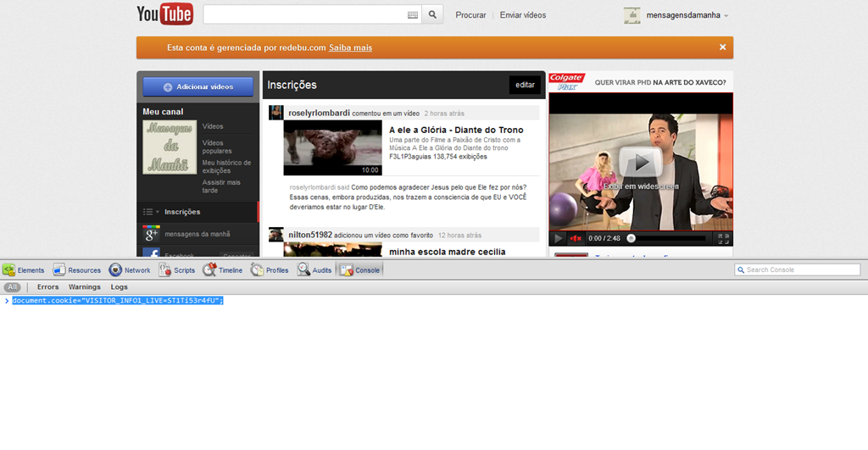The width and height of the screenshot is (868, 450).
Task: Open the mensagensdamanha account dropdown
Action: [x=687, y=15]
